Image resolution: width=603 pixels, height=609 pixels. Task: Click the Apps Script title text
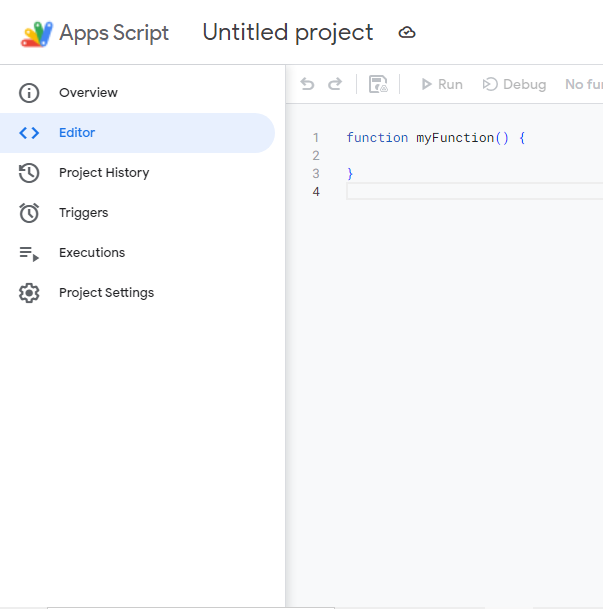114,33
